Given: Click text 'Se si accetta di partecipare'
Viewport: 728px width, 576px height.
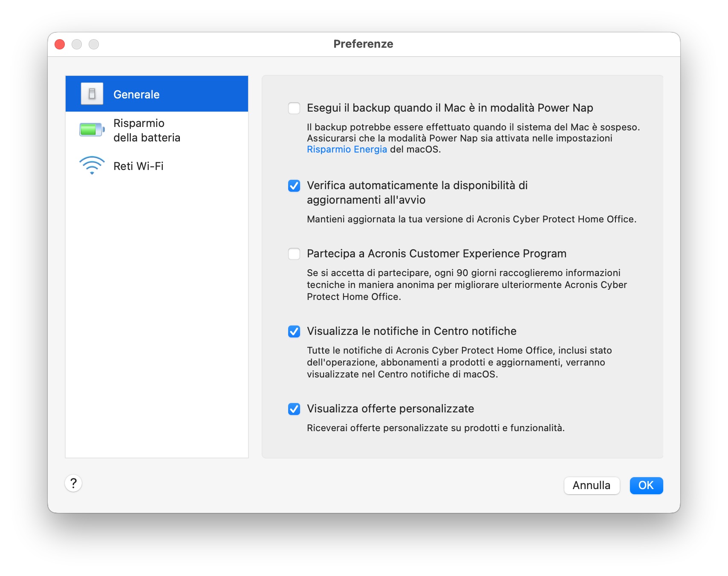Looking at the screenshot, I should (369, 273).
